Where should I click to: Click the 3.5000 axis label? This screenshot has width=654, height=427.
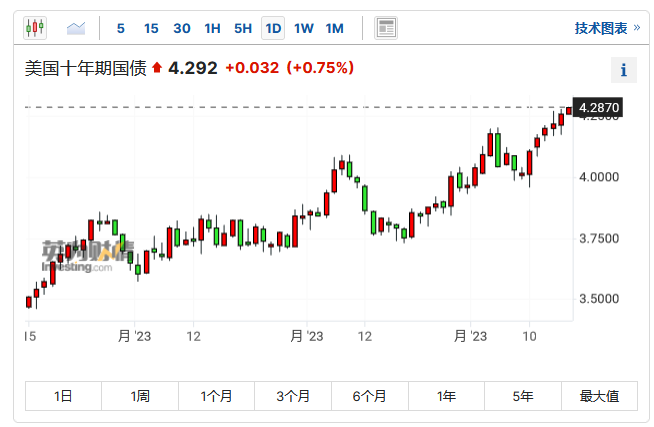(x=599, y=299)
